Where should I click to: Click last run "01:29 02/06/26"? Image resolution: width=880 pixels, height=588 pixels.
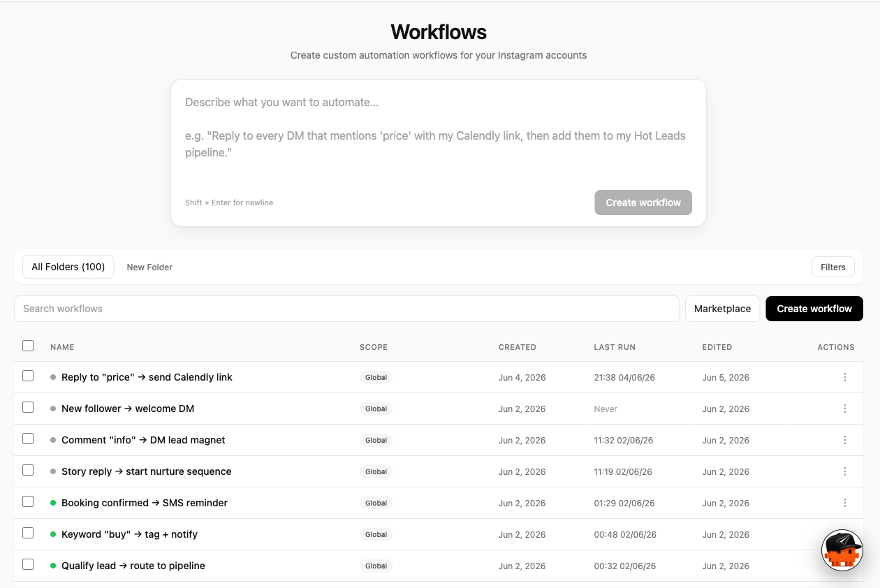624,504
